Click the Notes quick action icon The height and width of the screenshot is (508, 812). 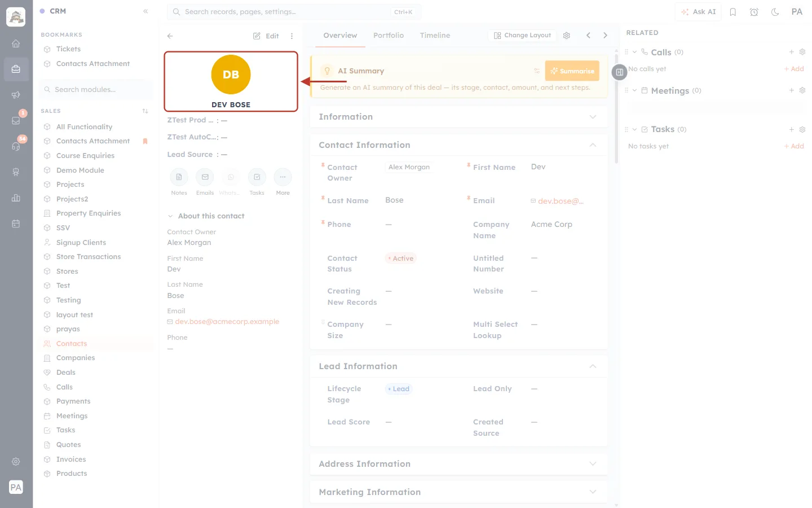click(179, 177)
